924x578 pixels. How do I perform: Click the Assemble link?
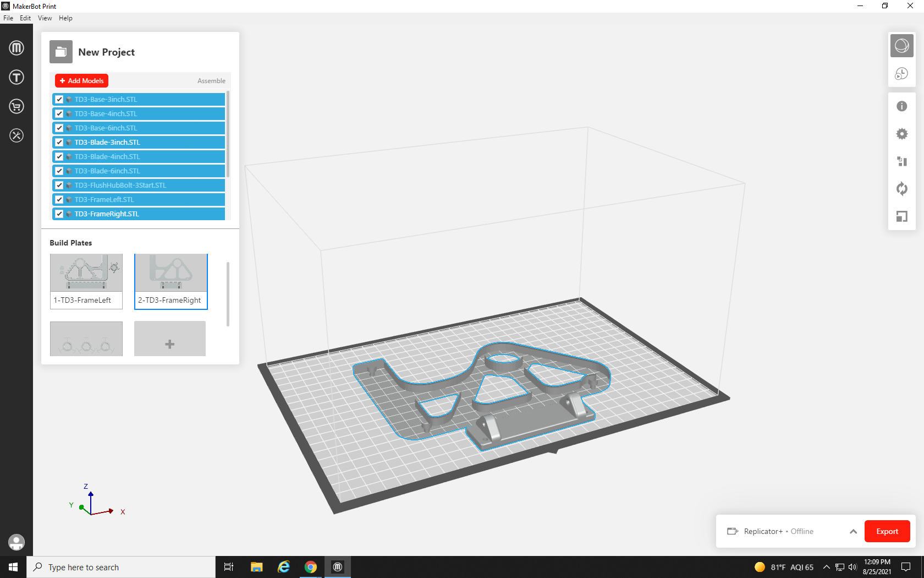click(x=211, y=81)
